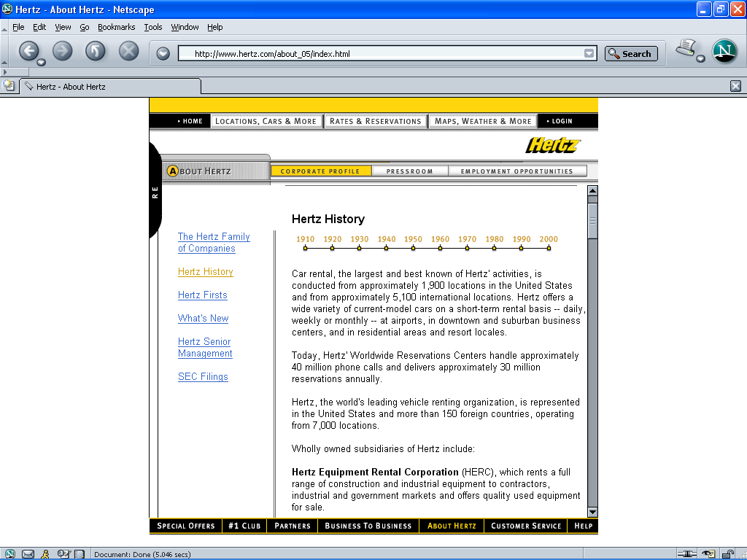Open the Window menu
747x560 pixels.
[185, 27]
